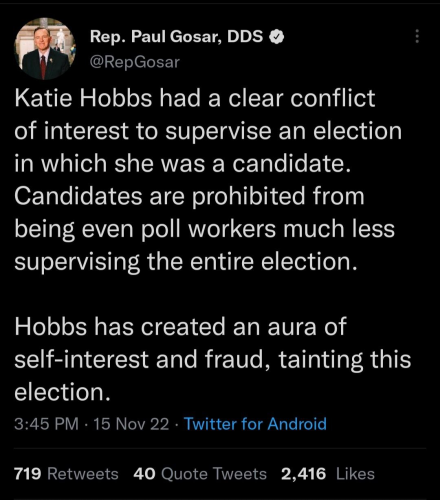Click the 40 quote tweets number
The width and height of the screenshot is (440, 500).
144,474
